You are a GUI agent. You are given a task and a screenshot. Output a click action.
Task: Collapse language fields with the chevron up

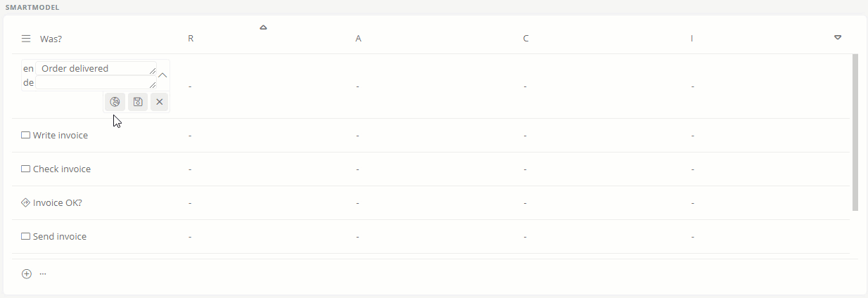click(162, 75)
